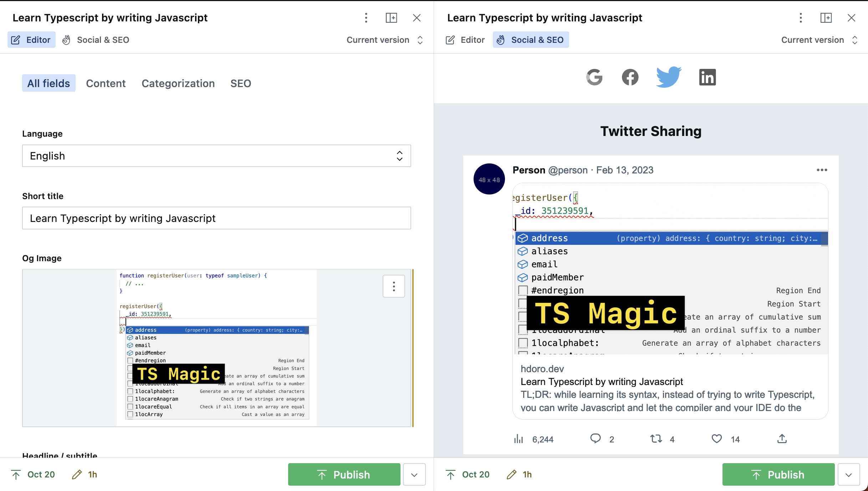Click the Short title input field
Viewport: 868px width, 491px height.
pos(216,218)
